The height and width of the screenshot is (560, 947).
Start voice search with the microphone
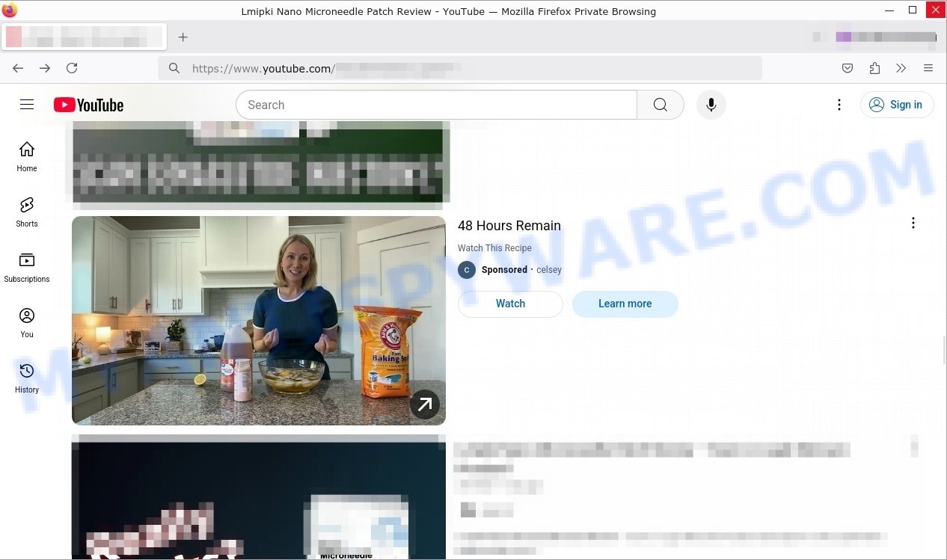click(711, 105)
